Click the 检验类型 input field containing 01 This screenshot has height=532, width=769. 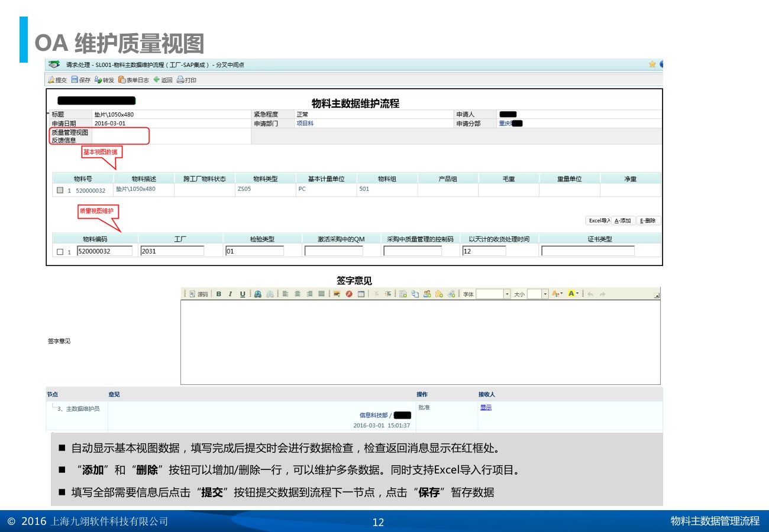pyautogui.click(x=254, y=251)
